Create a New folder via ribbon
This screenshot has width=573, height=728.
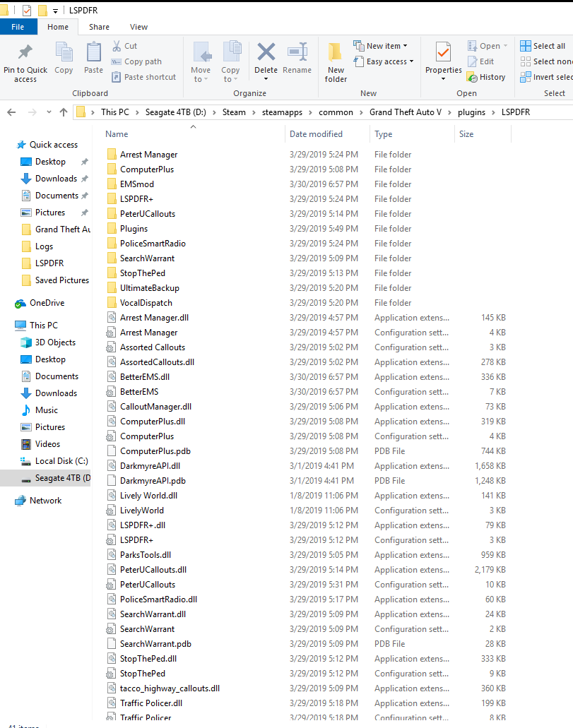pos(336,63)
